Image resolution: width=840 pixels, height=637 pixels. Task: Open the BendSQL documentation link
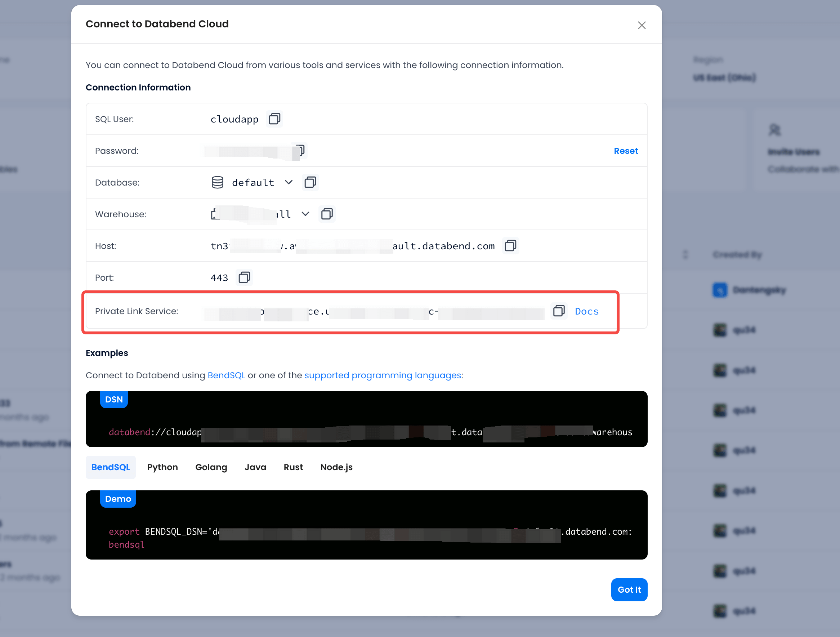tap(226, 375)
